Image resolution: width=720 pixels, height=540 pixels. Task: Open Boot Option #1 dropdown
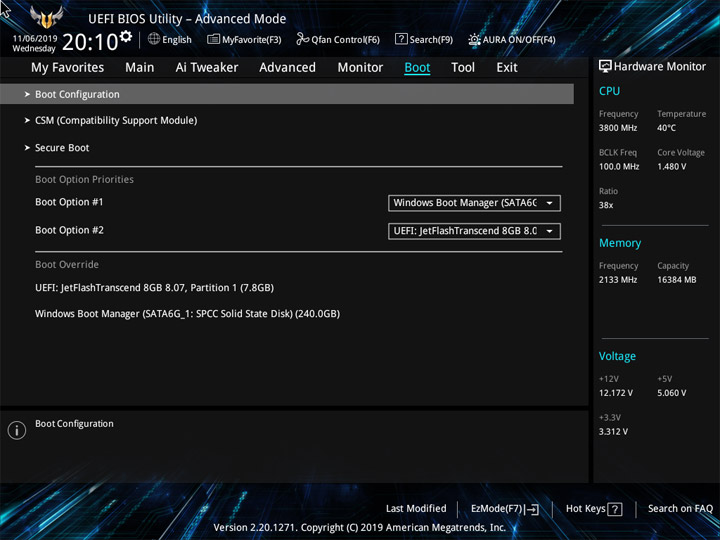tap(474, 203)
